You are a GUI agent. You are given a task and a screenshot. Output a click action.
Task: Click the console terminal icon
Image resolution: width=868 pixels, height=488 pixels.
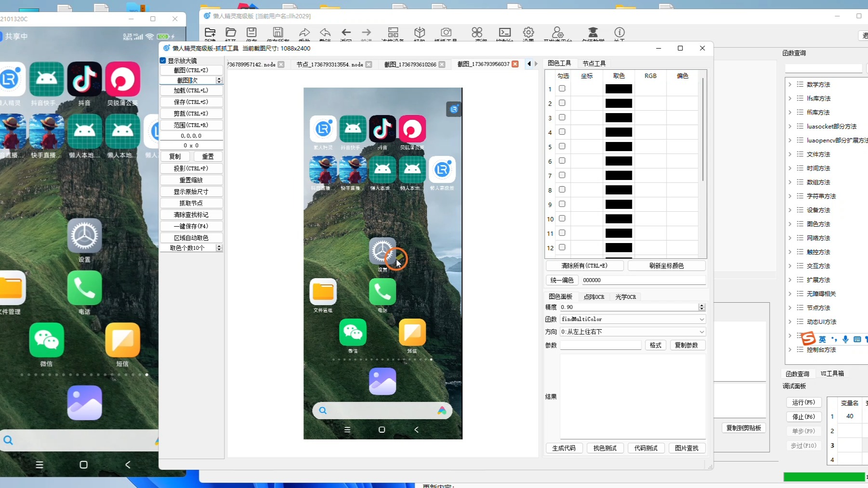504,33
